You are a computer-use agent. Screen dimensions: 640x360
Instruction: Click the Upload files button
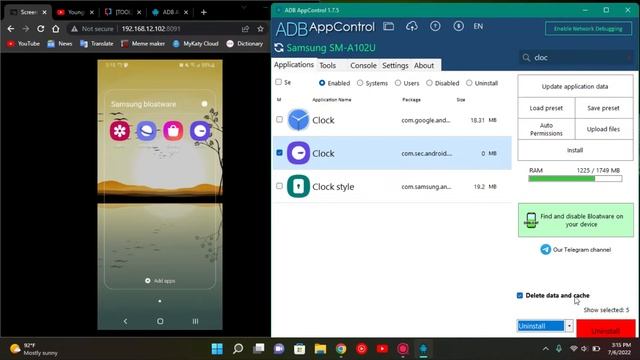tap(604, 129)
